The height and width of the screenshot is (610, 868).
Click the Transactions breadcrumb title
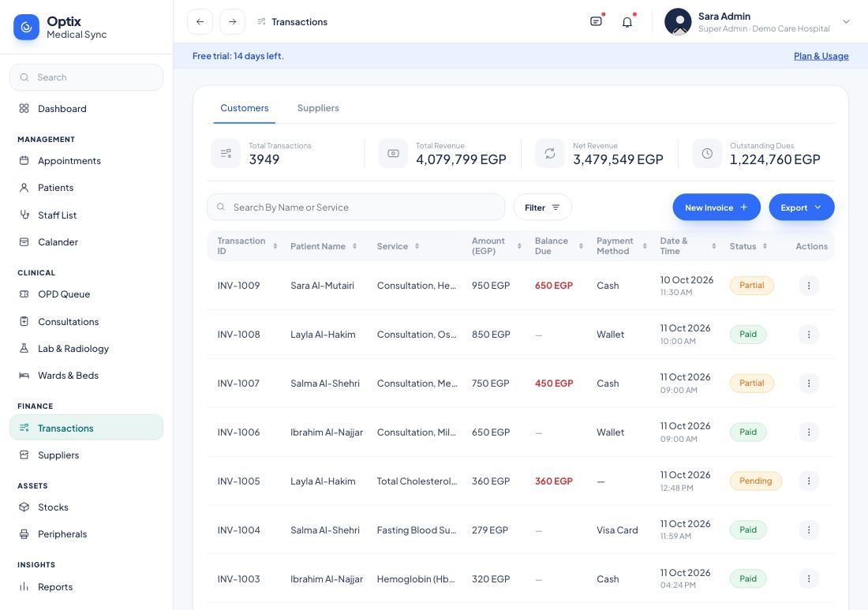[300, 22]
